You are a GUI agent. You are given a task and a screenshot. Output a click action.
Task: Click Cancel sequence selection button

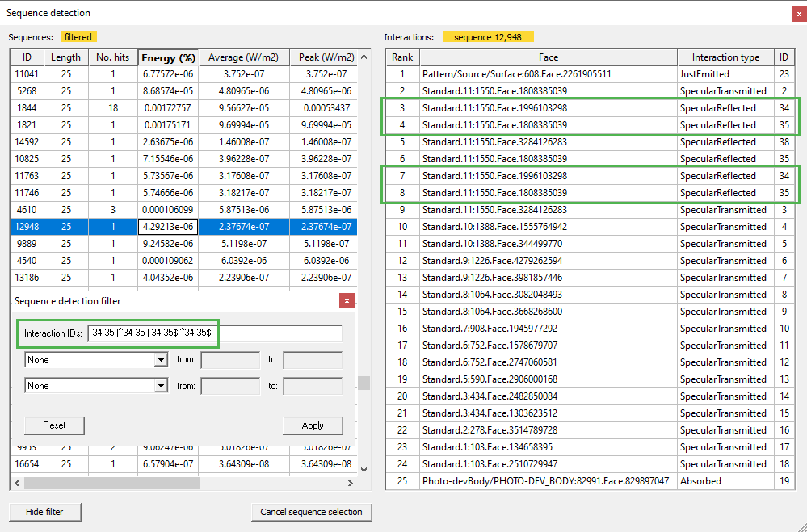(x=312, y=512)
